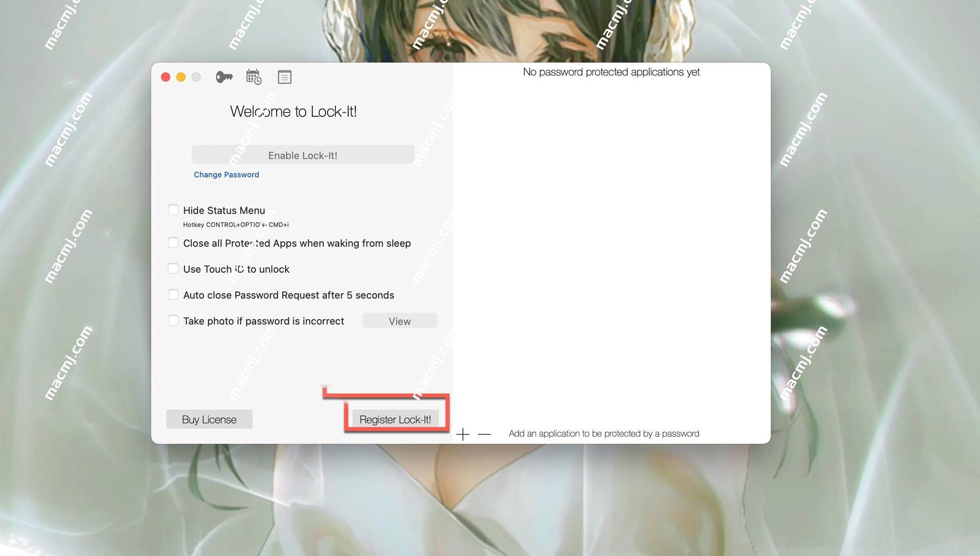Image resolution: width=980 pixels, height=556 pixels.
Task: Minimize the window with the yellow button
Action: (181, 77)
